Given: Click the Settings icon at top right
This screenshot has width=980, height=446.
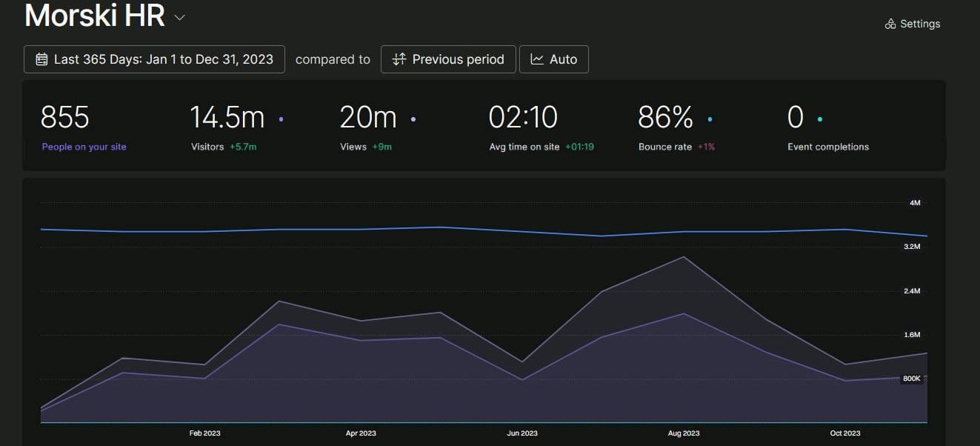Looking at the screenshot, I should [890, 24].
